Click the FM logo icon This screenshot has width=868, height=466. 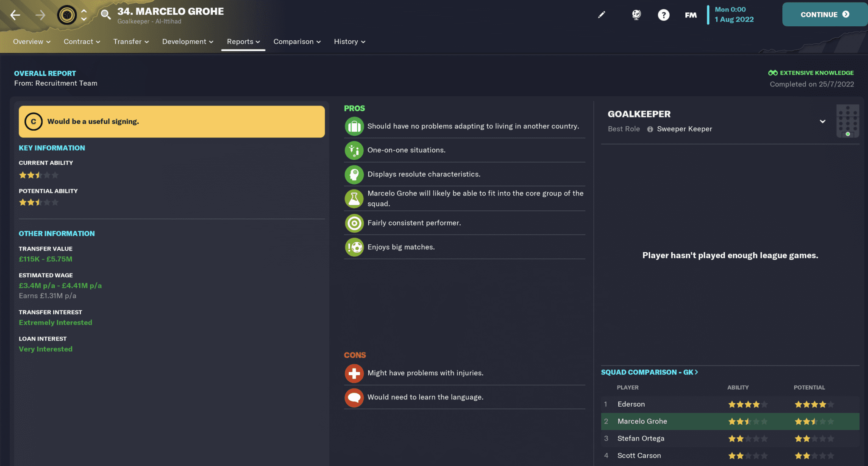coord(690,14)
